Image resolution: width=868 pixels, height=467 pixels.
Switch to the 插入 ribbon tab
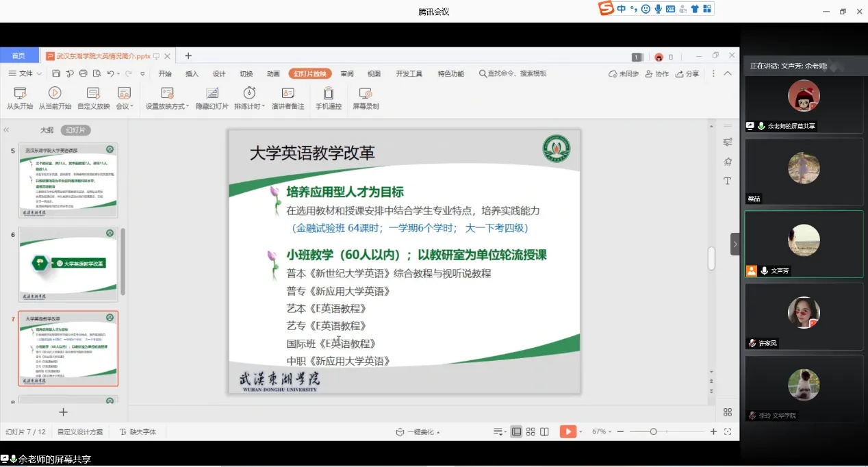click(192, 74)
